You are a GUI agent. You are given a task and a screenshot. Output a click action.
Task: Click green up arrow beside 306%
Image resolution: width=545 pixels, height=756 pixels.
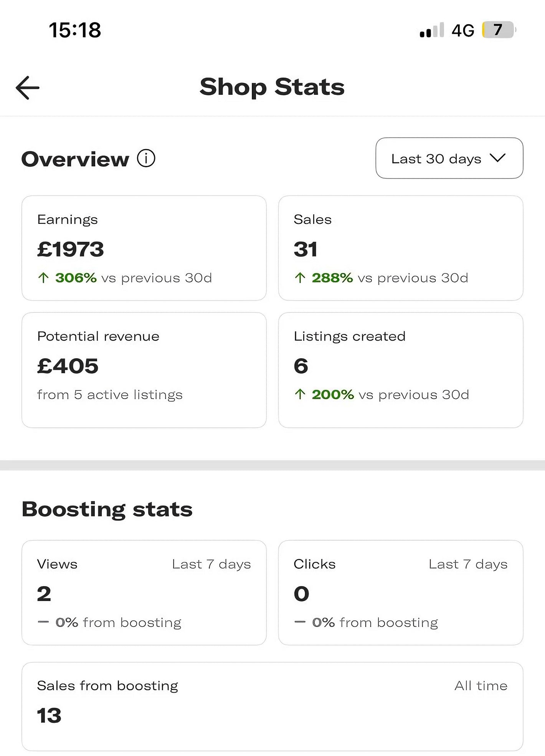[x=43, y=278]
